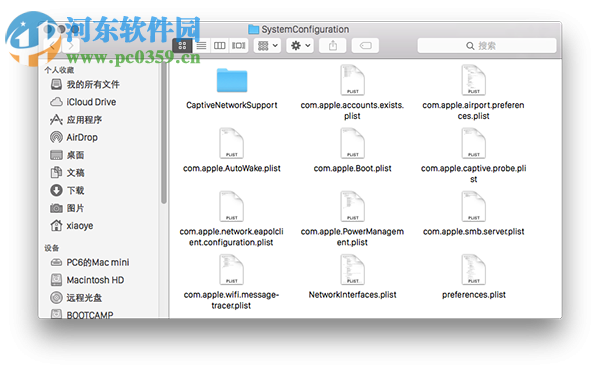This screenshot has width=600, height=373.
Task: Click the preferences.plist file name
Action: pos(474,295)
